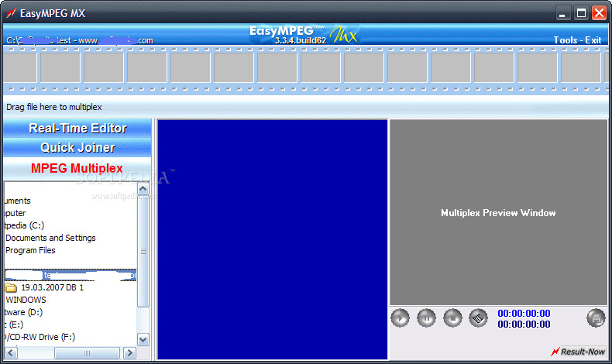Click Exit in the header
This screenshot has height=364, width=612.
(x=593, y=40)
